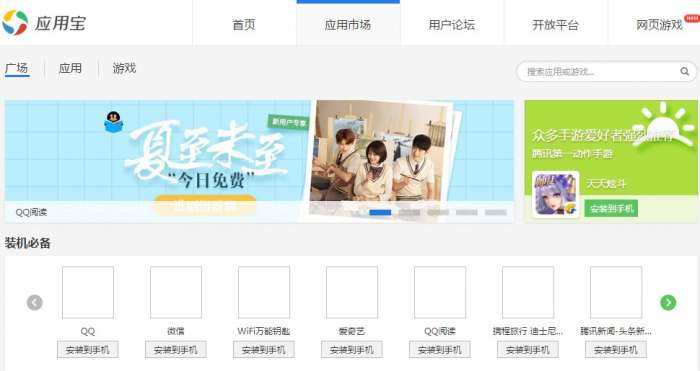Open the WiFi万能钥匙 app icon

coord(264,292)
